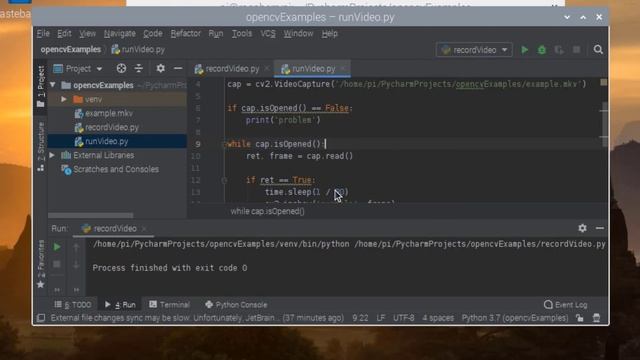Open the Code menu
Viewport: 640px width, 360px height.
click(x=153, y=33)
